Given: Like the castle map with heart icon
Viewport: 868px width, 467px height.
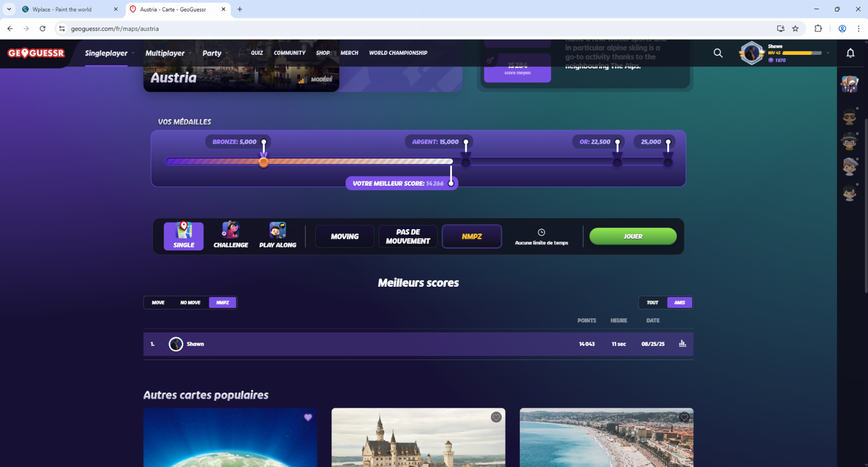Looking at the screenshot, I should point(496,417).
